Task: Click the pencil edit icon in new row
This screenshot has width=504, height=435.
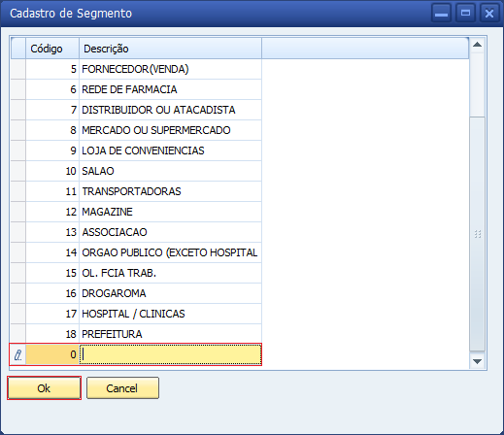Action: pyautogui.click(x=18, y=355)
